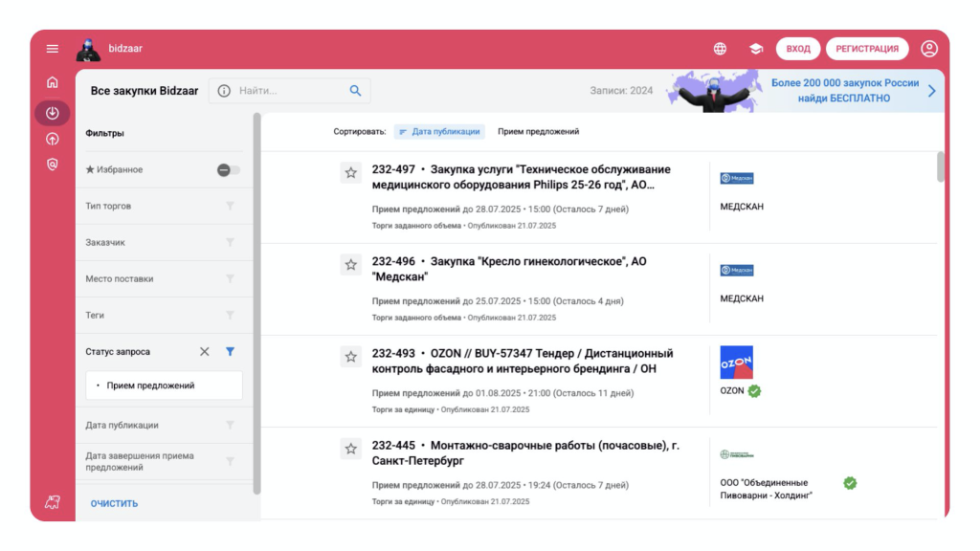
Task: Star purchase 232-493 OZON as favorite
Action: click(350, 357)
